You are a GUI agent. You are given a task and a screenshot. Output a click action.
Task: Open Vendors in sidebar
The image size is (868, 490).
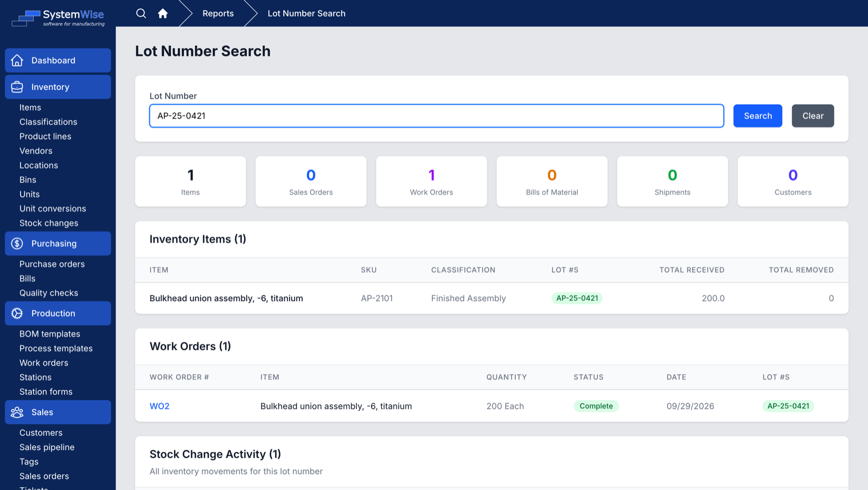click(x=36, y=151)
